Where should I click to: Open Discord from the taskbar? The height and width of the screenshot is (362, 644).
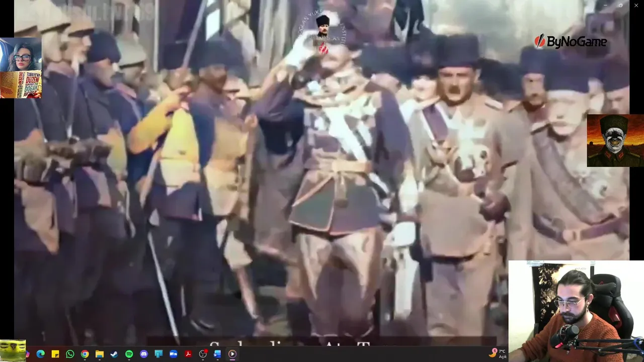tap(144, 354)
